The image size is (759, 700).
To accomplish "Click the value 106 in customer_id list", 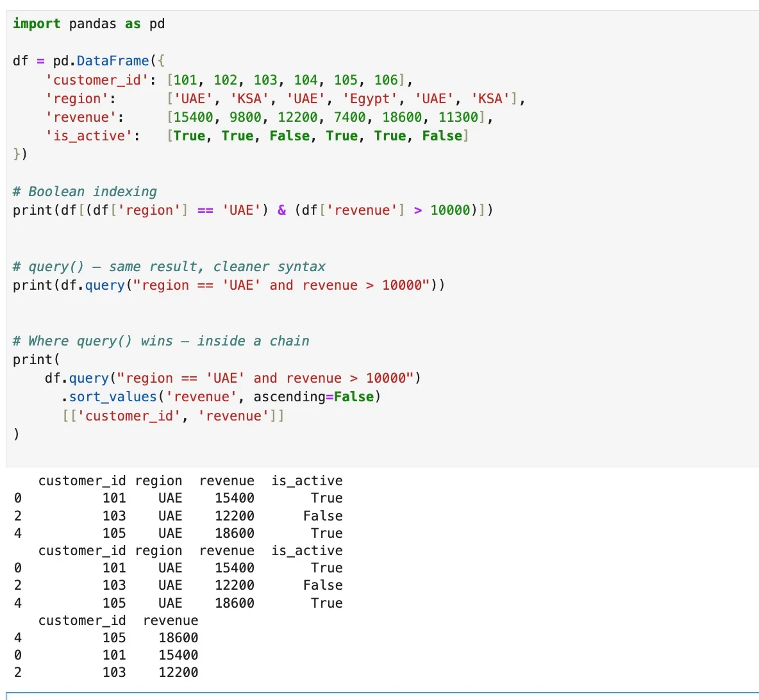I will coord(386,80).
